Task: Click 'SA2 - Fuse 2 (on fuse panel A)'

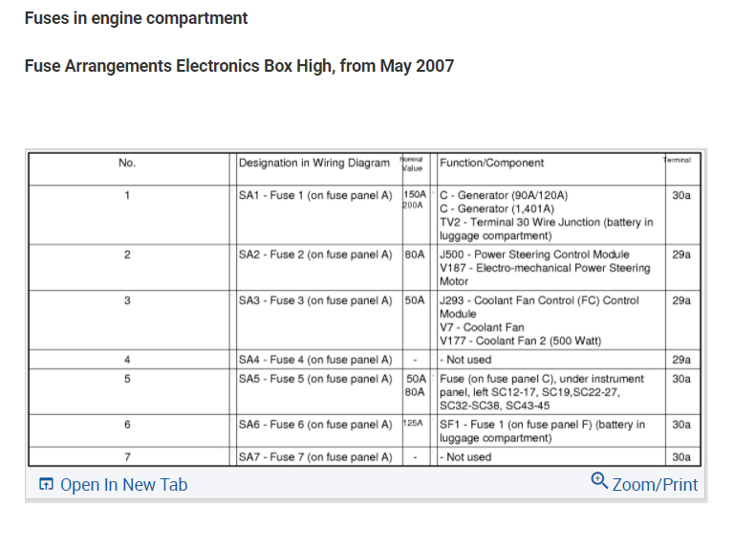Action: [x=315, y=254]
